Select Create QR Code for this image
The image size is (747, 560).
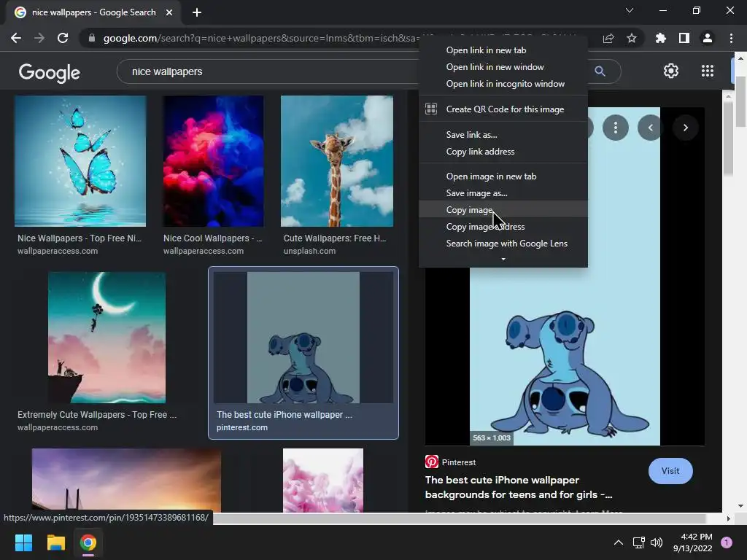pyautogui.click(x=503, y=109)
